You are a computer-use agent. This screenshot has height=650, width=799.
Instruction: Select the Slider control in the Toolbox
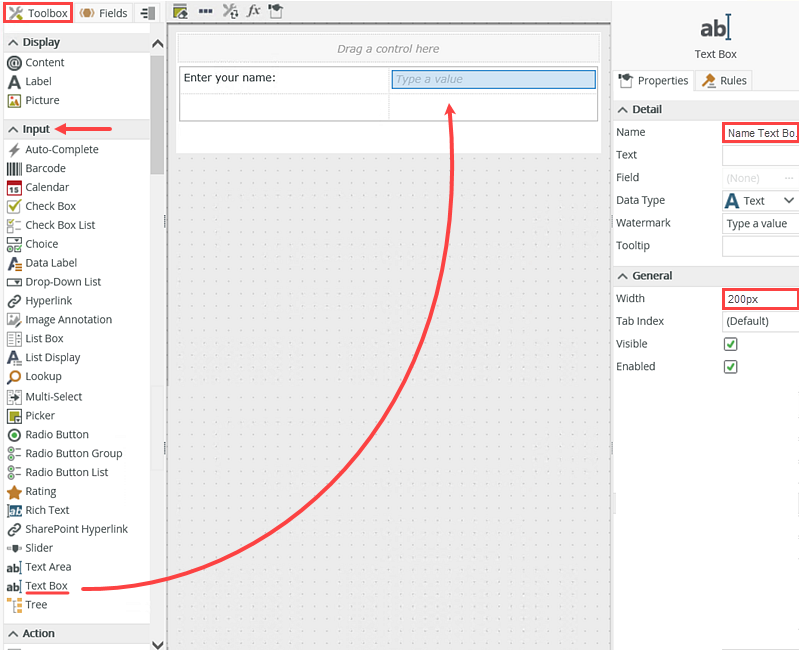[30, 548]
